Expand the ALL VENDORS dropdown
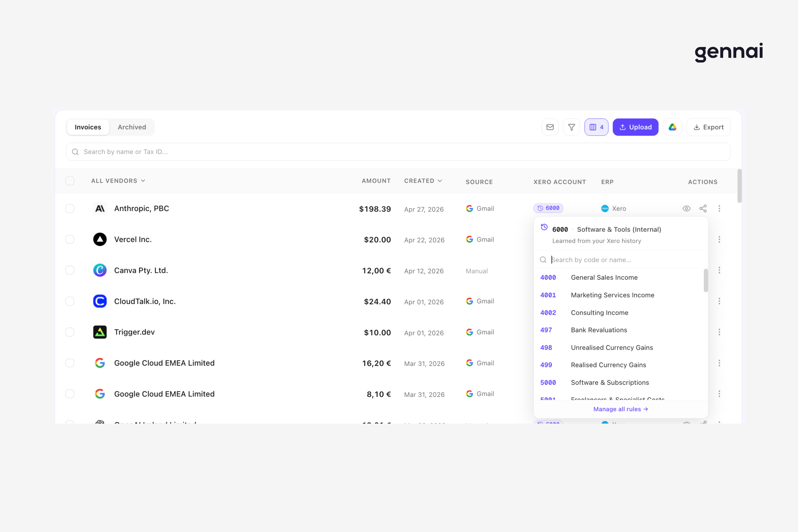 [118, 180]
